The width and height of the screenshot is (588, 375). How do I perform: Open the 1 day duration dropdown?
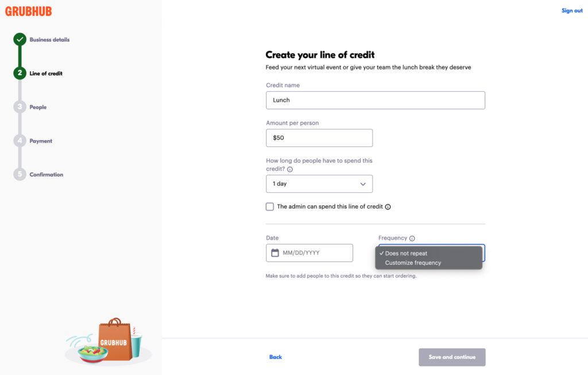click(x=319, y=184)
